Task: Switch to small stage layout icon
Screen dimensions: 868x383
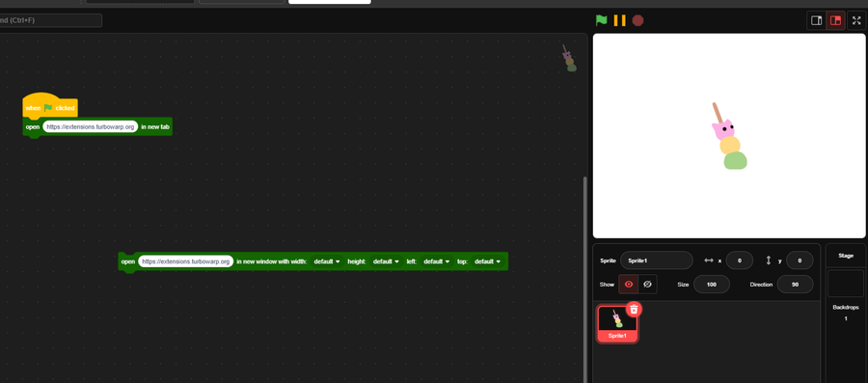Action: point(816,20)
